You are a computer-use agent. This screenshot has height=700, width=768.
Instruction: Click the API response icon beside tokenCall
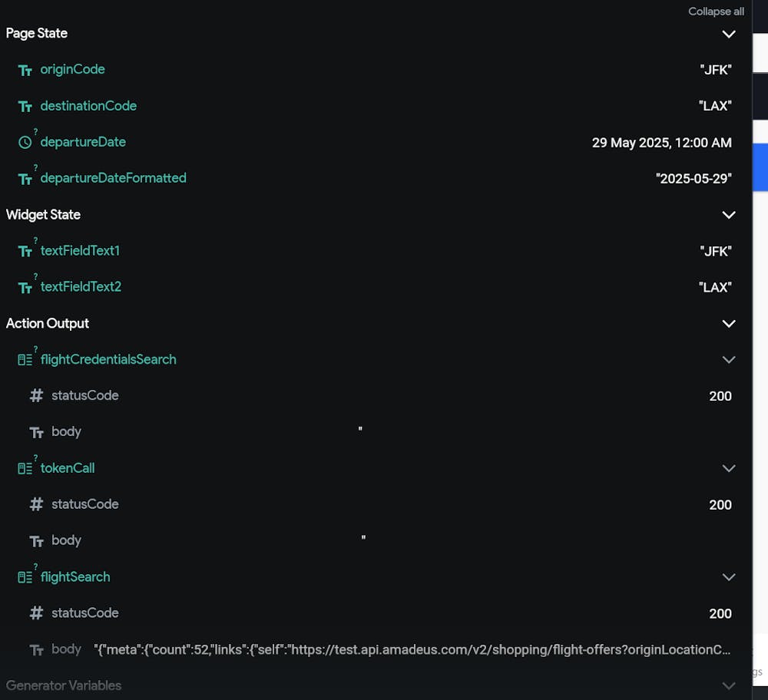point(25,468)
